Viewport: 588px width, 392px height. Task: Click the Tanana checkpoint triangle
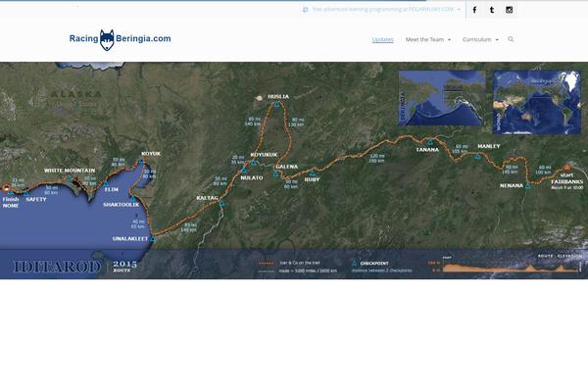[430, 142]
